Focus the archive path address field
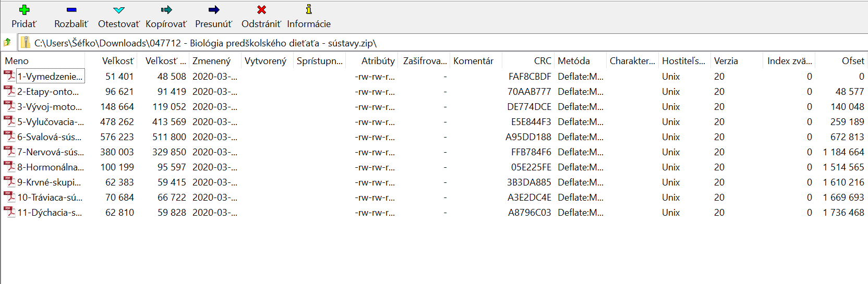The image size is (868, 284). [x=442, y=43]
